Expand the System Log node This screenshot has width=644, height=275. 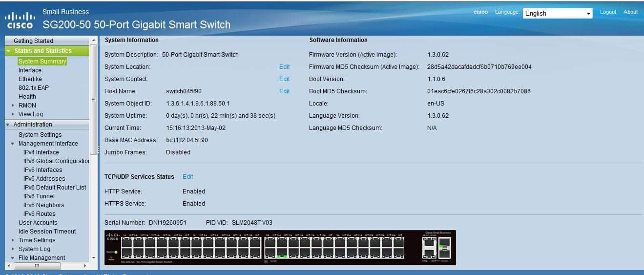(x=13, y=249)
